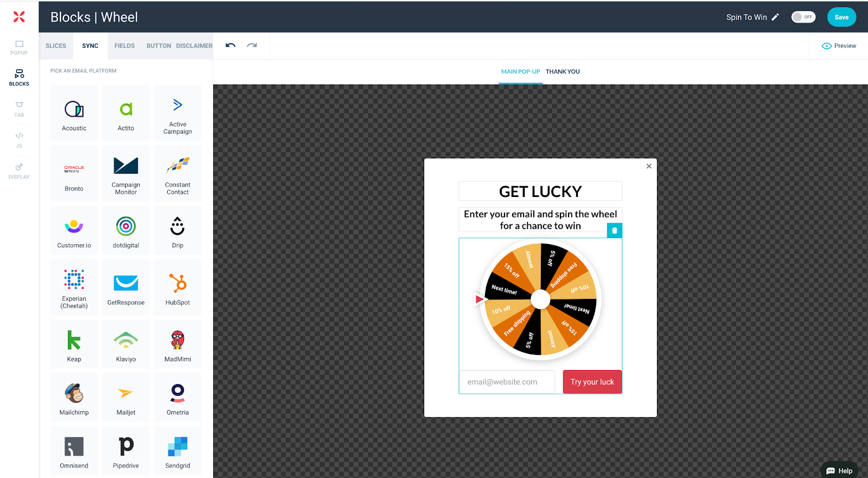This screenshot has height=478, width=868.
Task: Open the Help chat widget
Action: coord(839,470)
